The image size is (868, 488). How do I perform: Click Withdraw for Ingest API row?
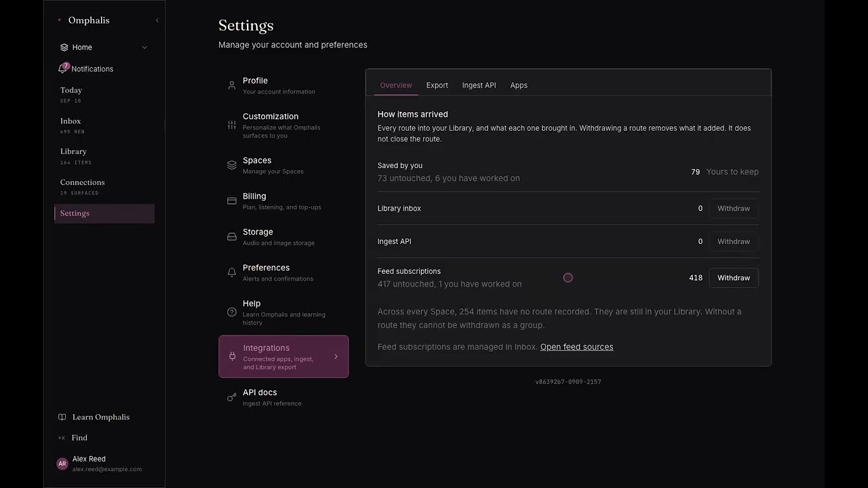734,241
